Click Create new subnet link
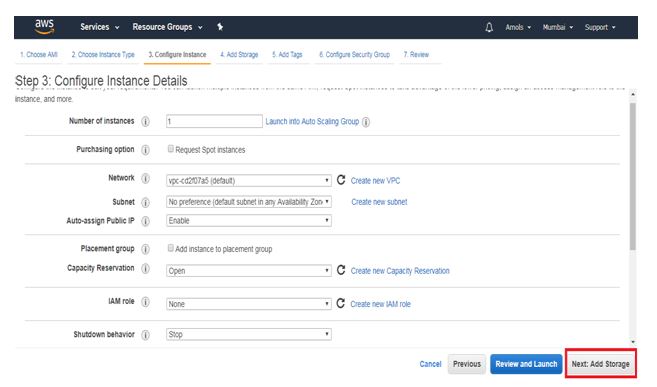This screenshot has height=387, width=657. [379, 202]
